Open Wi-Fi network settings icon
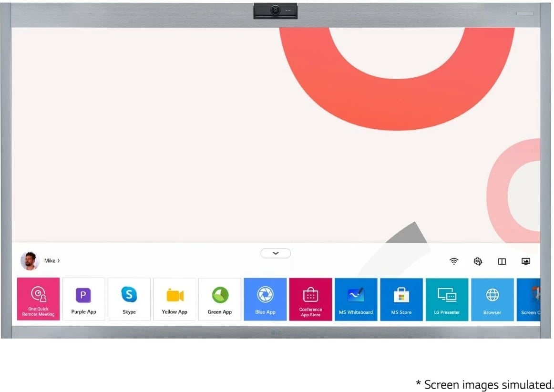The height and width of the screenshot is (392, 554). coord(454,261)
